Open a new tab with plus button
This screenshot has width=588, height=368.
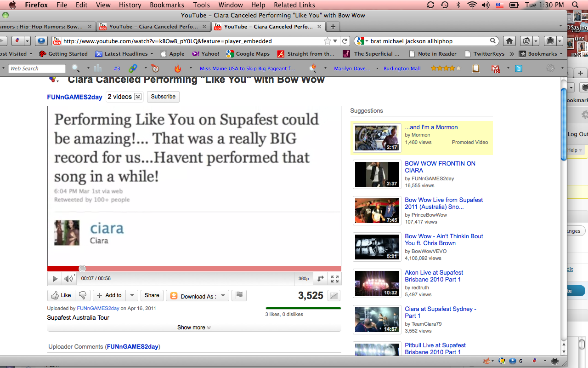(x=333, y=27)
